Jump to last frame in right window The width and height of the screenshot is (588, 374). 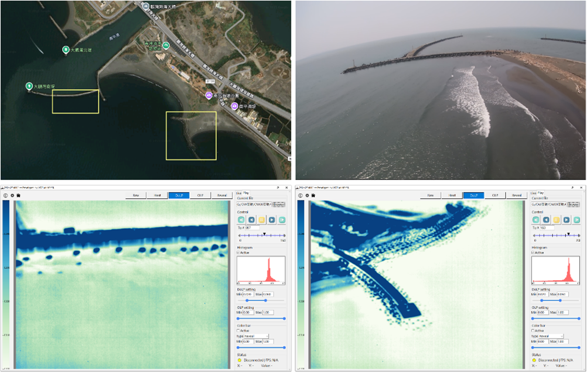tap(577, 220)
